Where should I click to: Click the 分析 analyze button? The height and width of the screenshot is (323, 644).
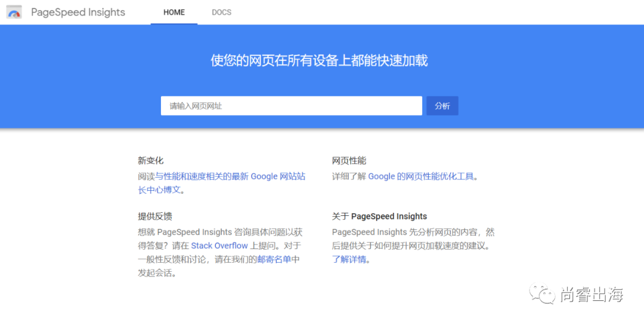coord(442,106)
